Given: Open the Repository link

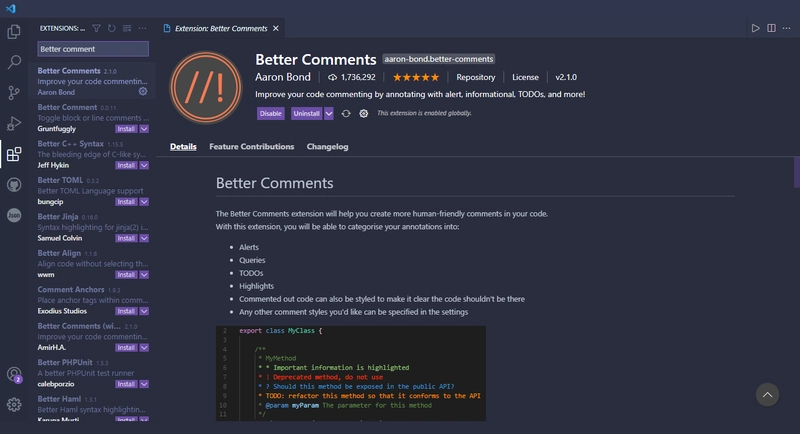Looking at the screenshot, I should [x=476, y=77].
